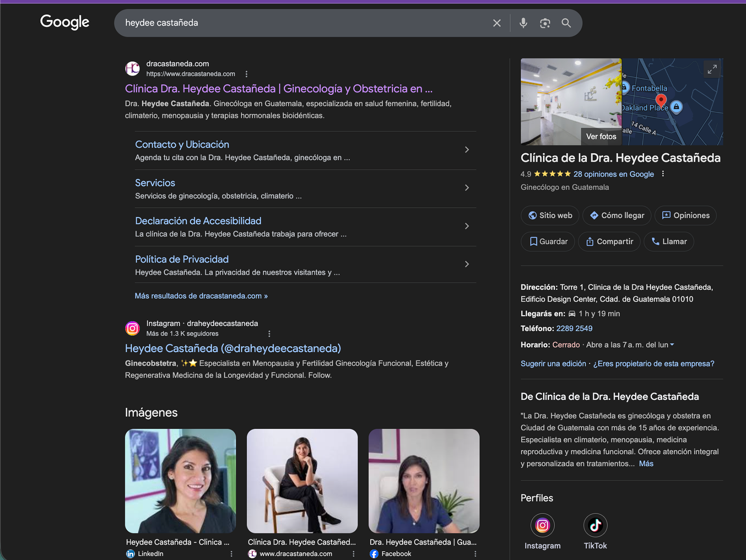Expand the Horario hours dropdown arrow
This screenshot has height=560, width=746.
672,344
